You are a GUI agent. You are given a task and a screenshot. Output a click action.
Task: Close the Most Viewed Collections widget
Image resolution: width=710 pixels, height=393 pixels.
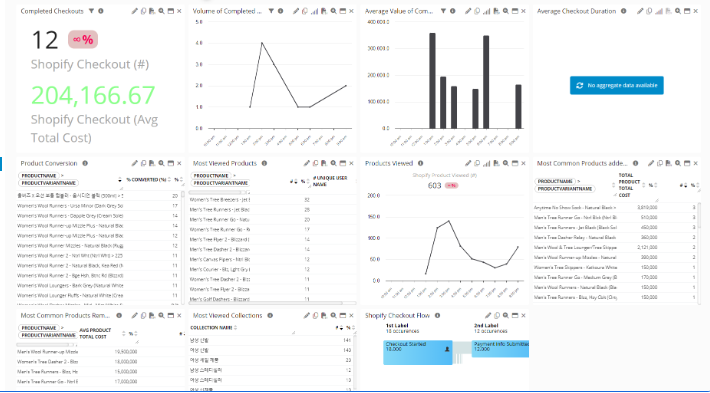tap(351, 315)
